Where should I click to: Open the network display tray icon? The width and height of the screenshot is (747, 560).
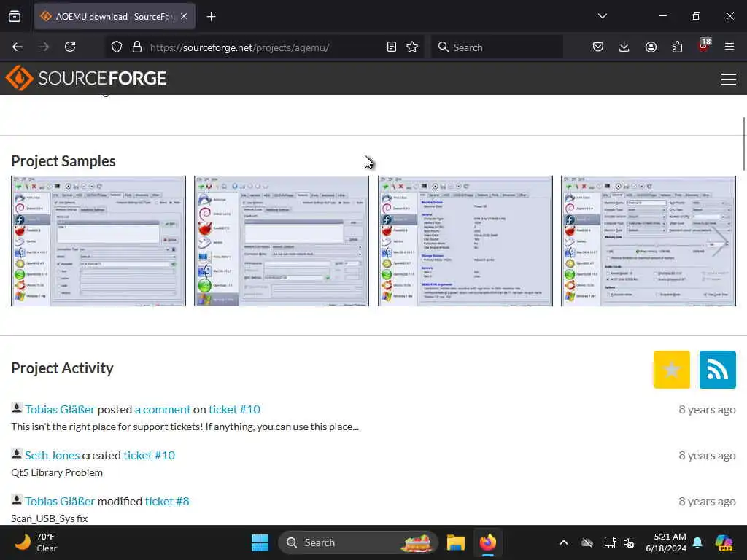point(611,542)
